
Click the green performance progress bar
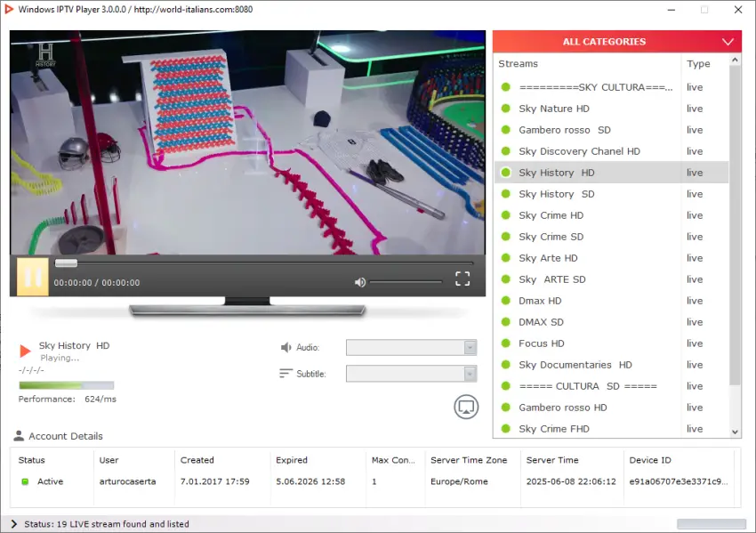(67, 385)
